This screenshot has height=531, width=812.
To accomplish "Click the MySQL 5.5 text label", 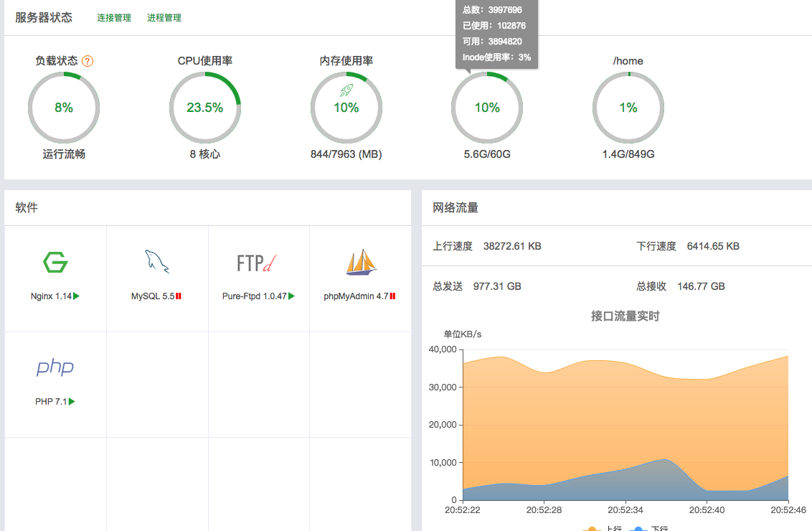I will click(153, 296).
